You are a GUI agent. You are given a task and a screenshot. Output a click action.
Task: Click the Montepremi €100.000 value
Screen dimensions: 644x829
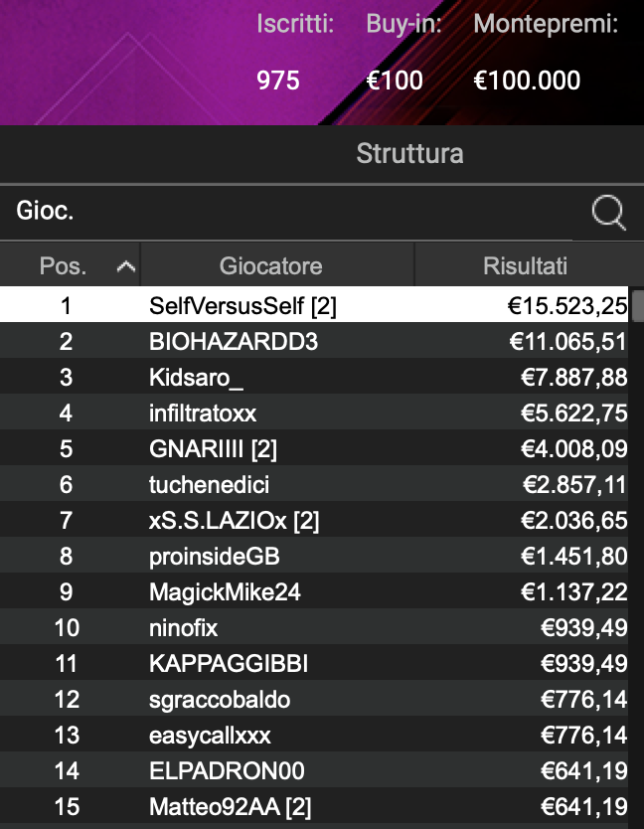point(526,81)
